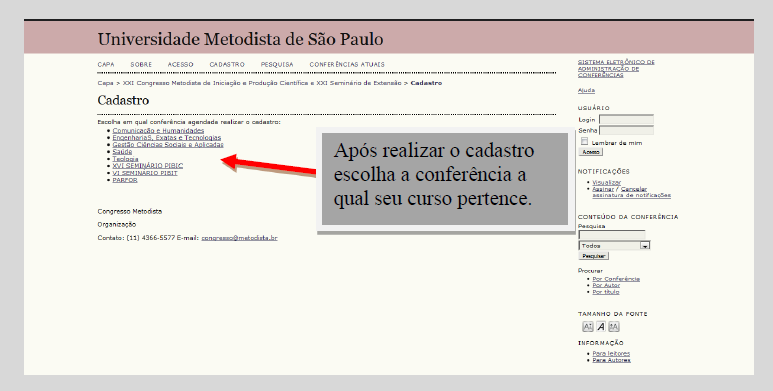Open the Todos search scope dropdown
Image resolution: width=773 pixels, height=391 pixels.
click(614, 246)
